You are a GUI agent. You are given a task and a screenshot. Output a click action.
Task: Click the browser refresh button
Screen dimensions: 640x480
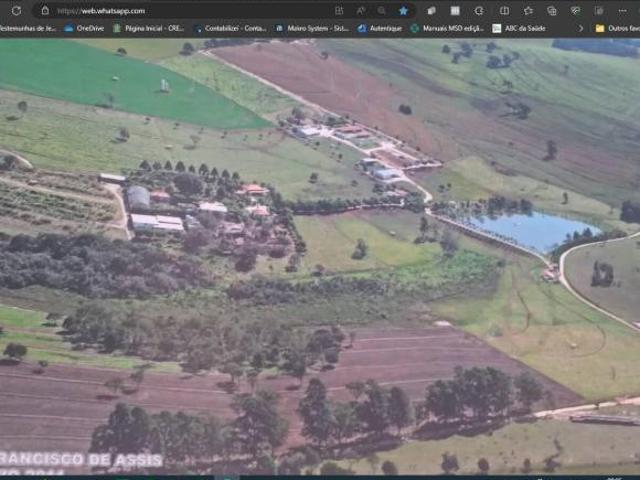coord(14,10)
